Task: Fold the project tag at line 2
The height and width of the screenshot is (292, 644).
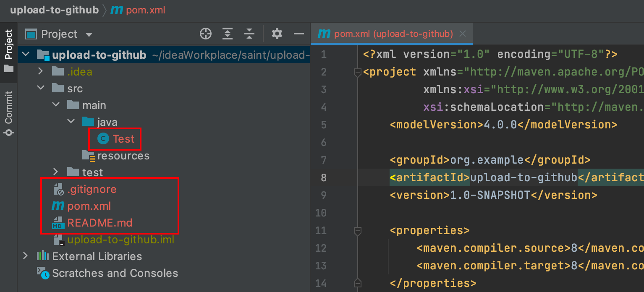Action: [x=358, y=72]
